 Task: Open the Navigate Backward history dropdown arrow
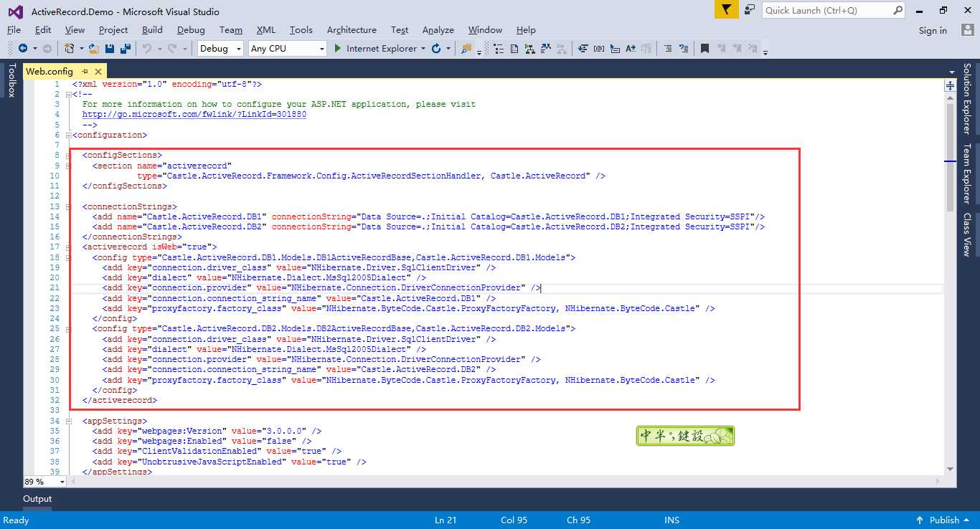[34, 49]
